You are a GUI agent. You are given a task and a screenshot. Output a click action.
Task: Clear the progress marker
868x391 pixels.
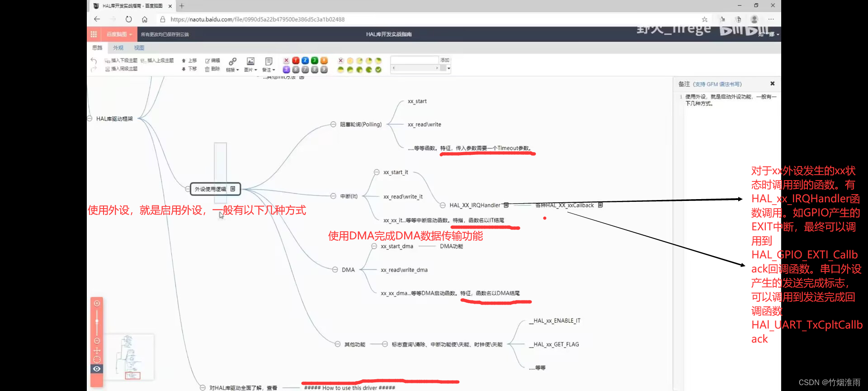click(341, 60)
